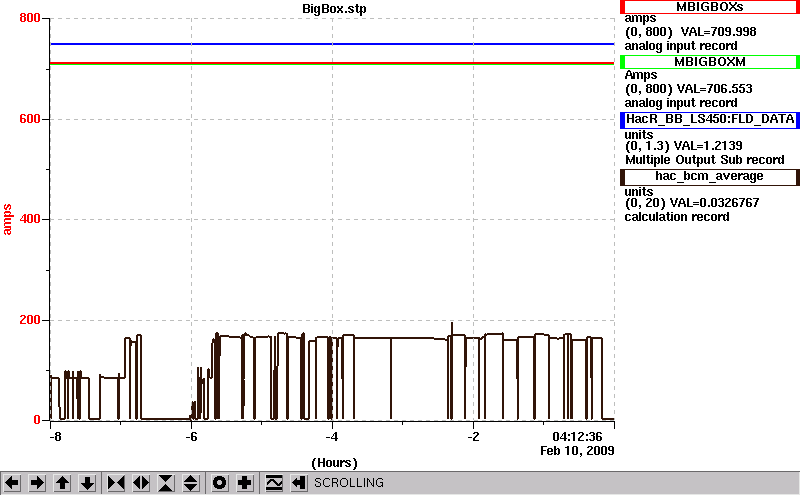Select the dark hac_bcm_average curve legend
Image resolution: width=800 pixels, height=495 pixels.
coord(710,177)
